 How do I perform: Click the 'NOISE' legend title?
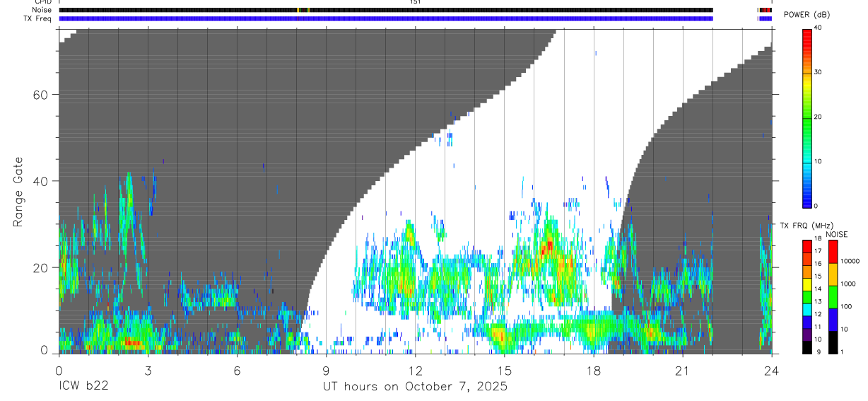(836, 234)
